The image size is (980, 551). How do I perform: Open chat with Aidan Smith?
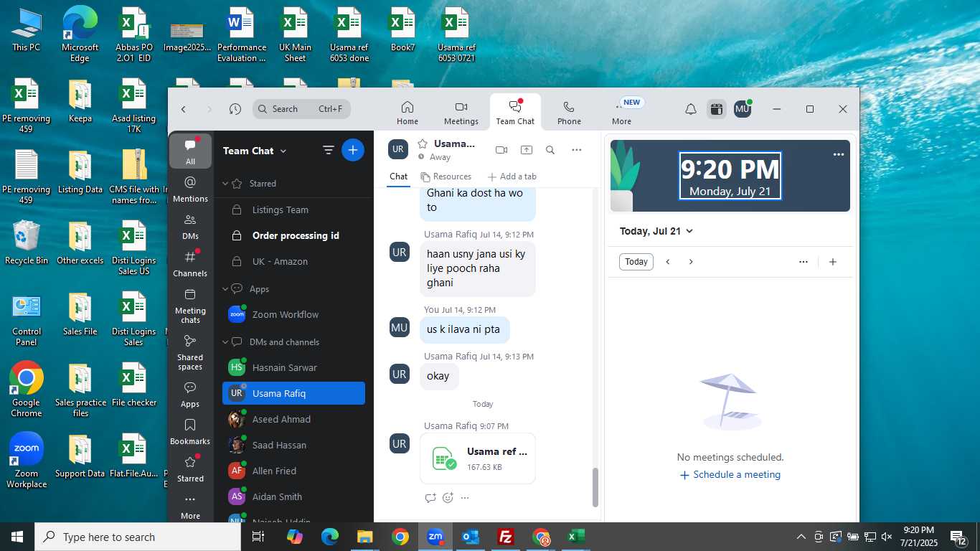[294, 496]
